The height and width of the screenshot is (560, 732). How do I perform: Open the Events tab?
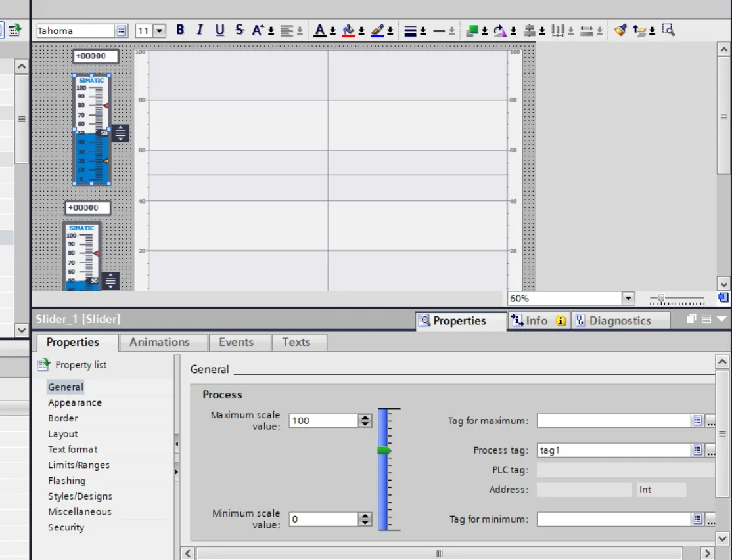point(239,342)
